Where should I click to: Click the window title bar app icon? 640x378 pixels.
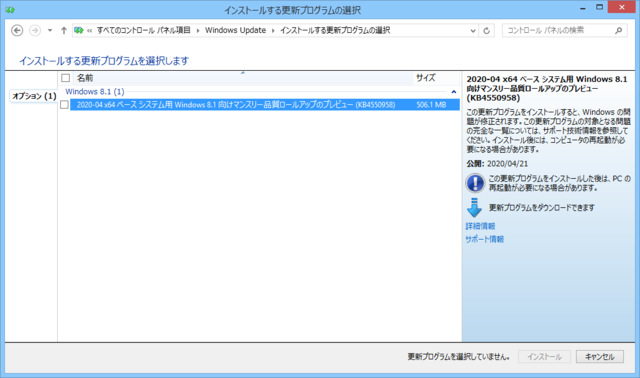click(11, 9)
